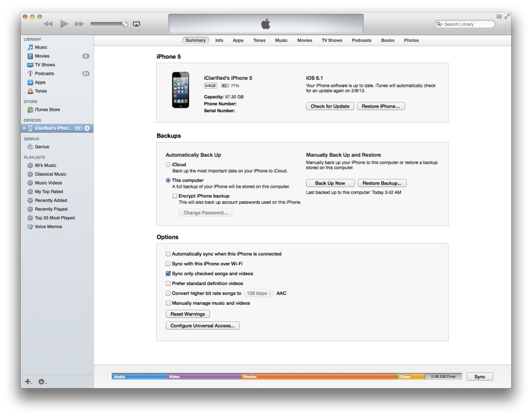Image resolution: width=532 pixels, height=417 pixels.
Task: Enable Encrypt iPhone backup checkbox
Action: pos(175,196)
